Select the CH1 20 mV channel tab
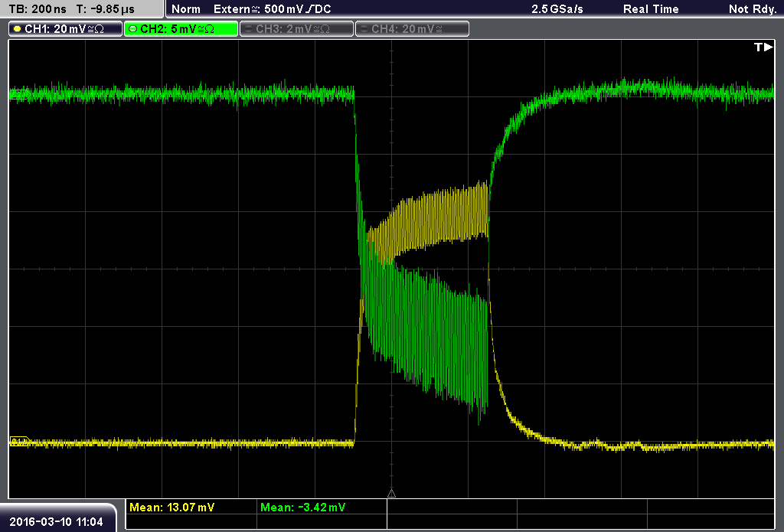This screenshot has width=784, height=532. point(66,29)
